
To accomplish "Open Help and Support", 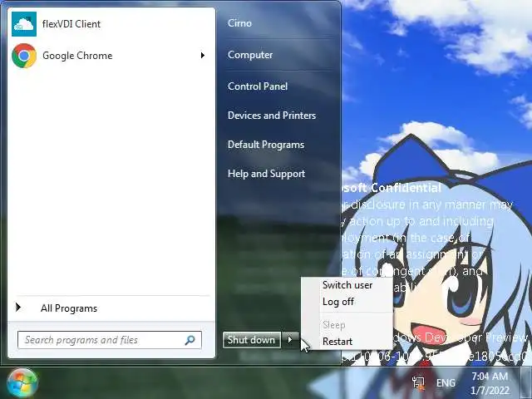I will [x=266, y=174].
